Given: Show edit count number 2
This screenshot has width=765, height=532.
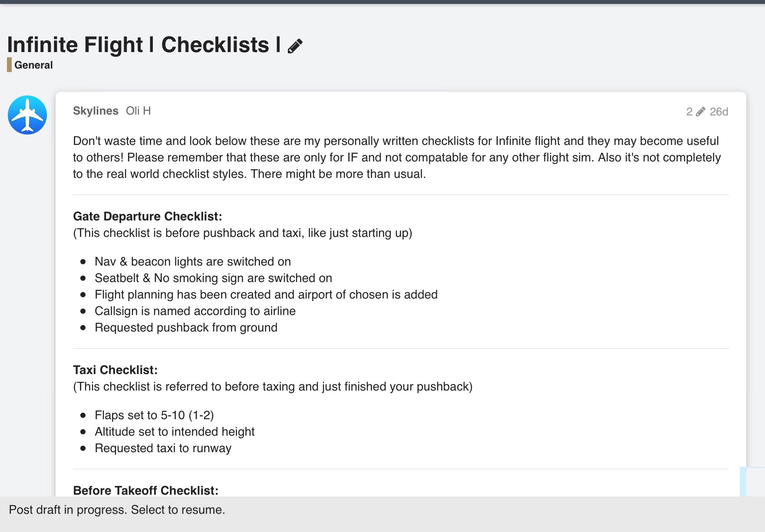Looking at the screenshot, I should pyautogui.click(x=689, y=112).
